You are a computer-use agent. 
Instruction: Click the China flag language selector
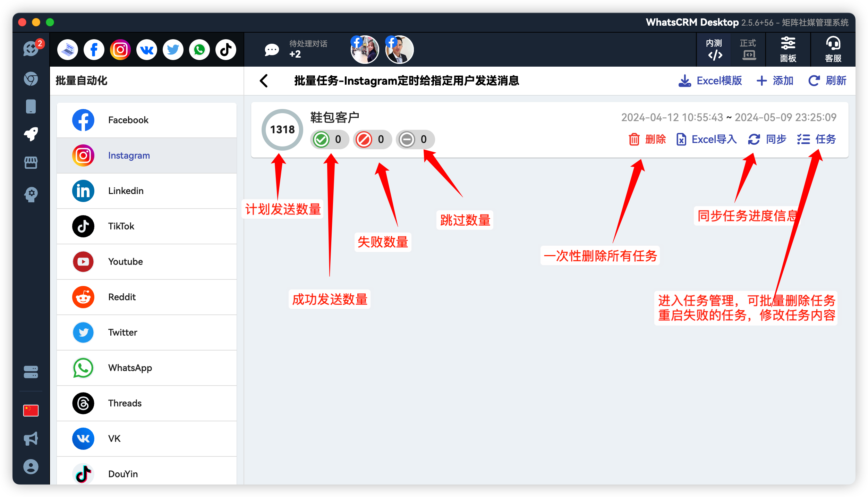(31, 411)
